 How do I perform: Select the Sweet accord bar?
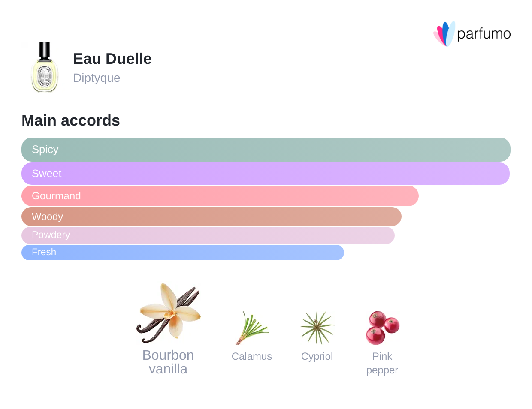[265, 174]
